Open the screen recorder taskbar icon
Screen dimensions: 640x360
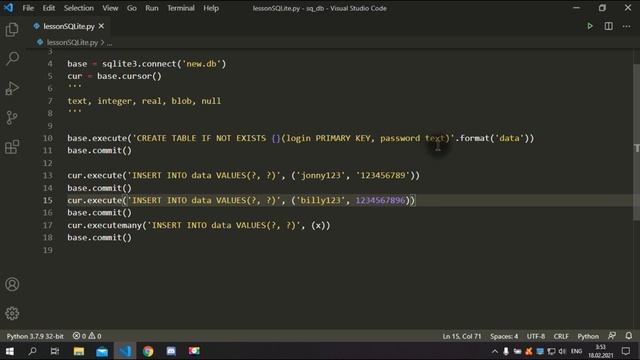click(194, 351)
